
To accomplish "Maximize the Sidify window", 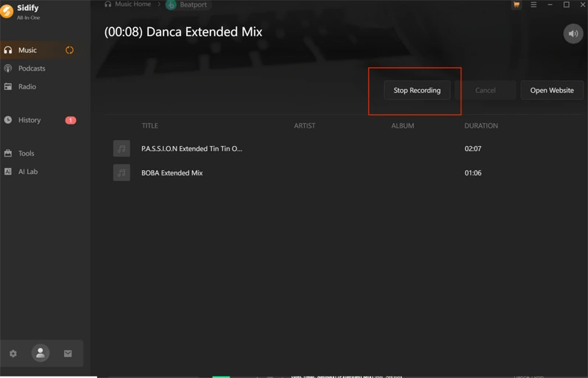I will [x=567, y=4].
